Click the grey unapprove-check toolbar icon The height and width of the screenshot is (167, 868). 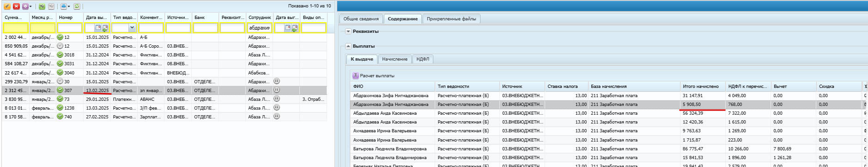coord(51,6)
